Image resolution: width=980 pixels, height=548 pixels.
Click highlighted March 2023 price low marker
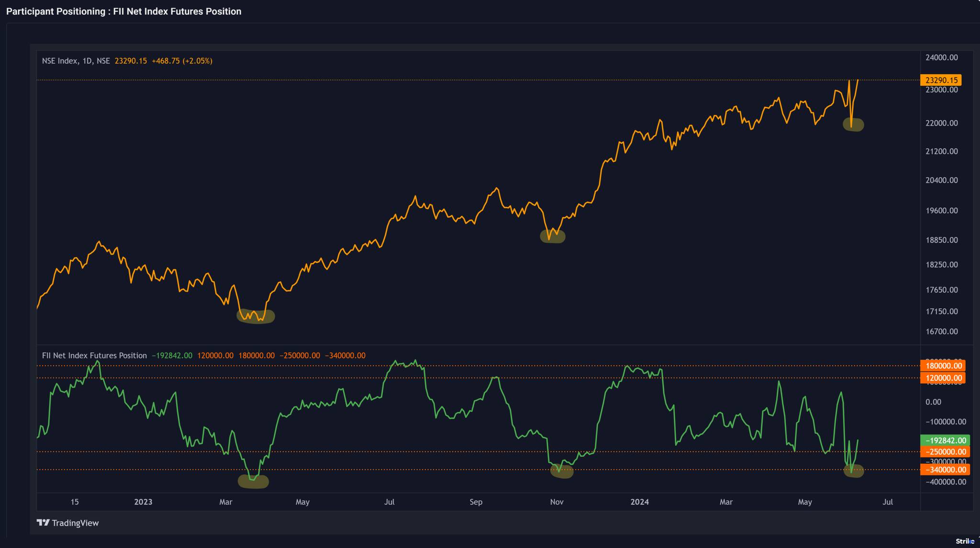[256, 316]
